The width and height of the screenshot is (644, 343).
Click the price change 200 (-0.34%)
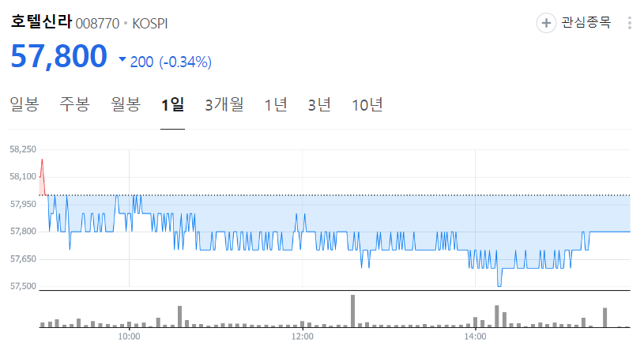tap(171, 62)
